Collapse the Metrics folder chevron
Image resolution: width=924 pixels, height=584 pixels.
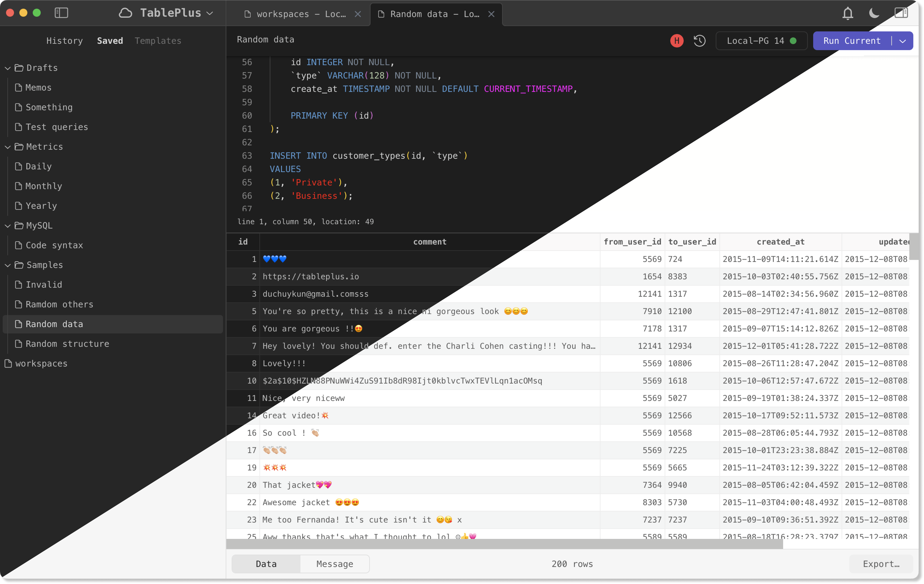[8, 147]
